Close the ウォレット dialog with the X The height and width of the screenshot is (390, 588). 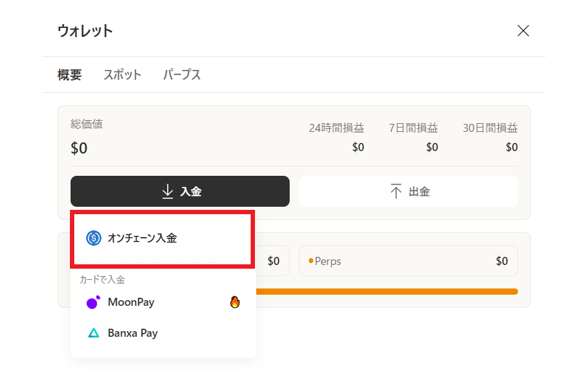click(523, 31)
